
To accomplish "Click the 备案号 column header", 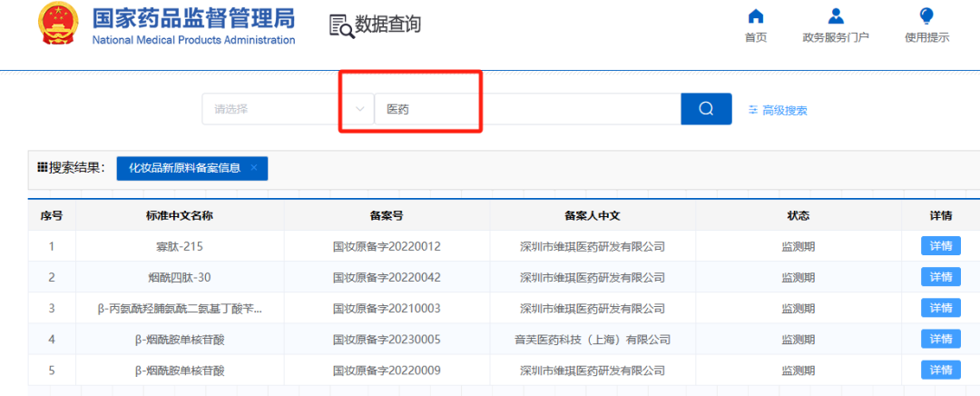I will coord(387,216).
